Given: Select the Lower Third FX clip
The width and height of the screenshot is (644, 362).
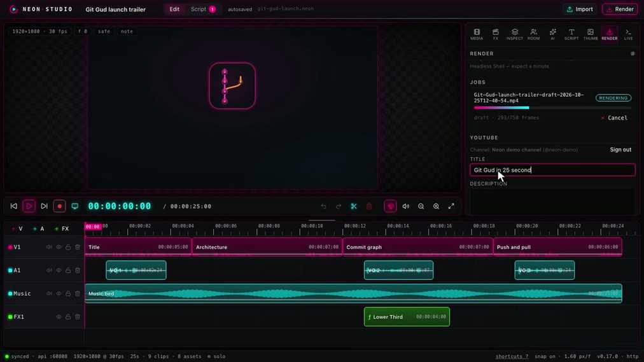Looking at the screenshot, I should tap(407, 317).
